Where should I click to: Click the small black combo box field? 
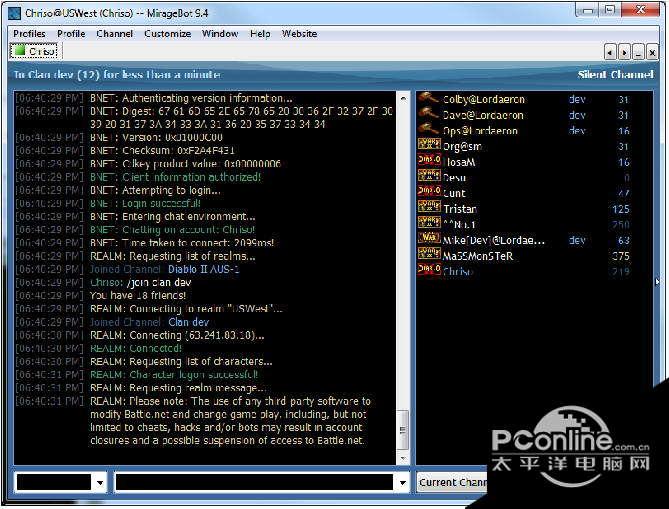[x=54, y=483]
